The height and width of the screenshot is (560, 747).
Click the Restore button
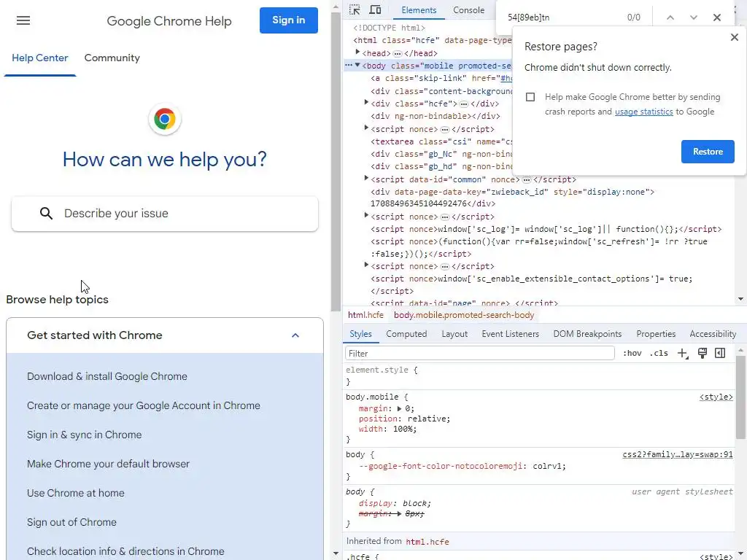[708, 152]
